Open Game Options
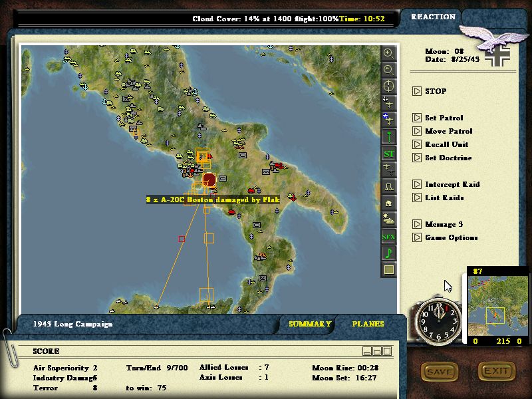The width and height of the screenshot is (532, 399). tap(452, 237)
